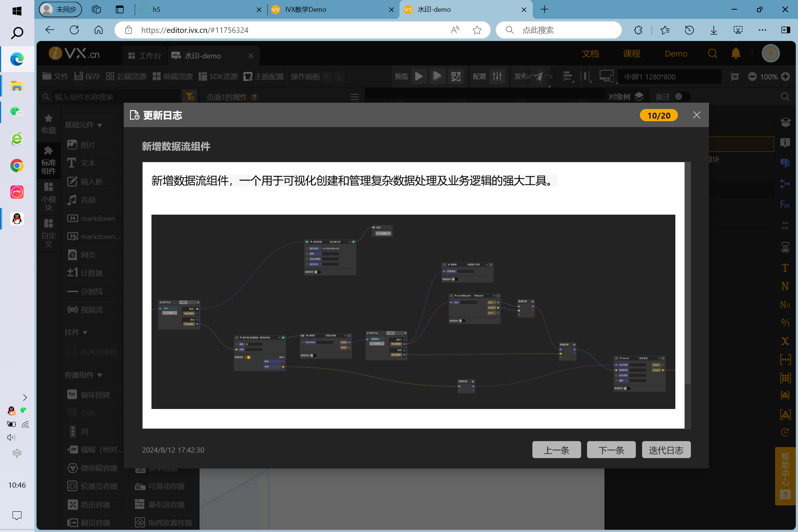Open the Demo link
This screenshot has height=532, width=798.
[676, 54]
